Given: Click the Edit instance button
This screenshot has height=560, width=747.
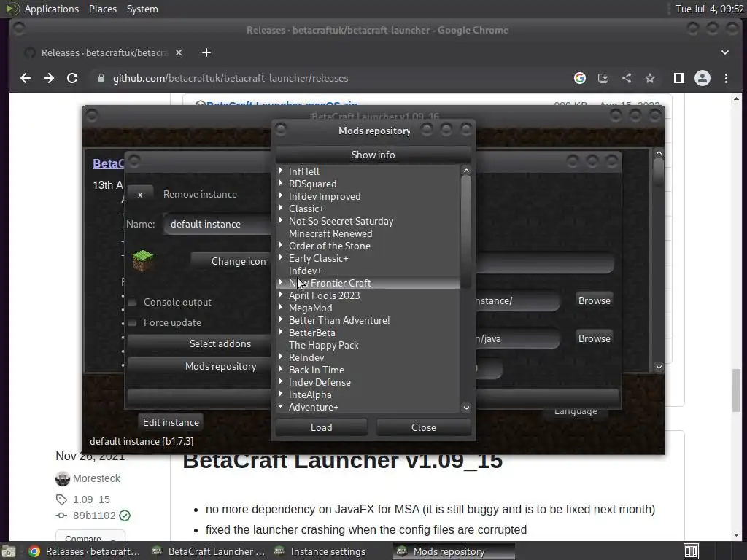Looking at the screenshot, I should [x=171, y=422].
